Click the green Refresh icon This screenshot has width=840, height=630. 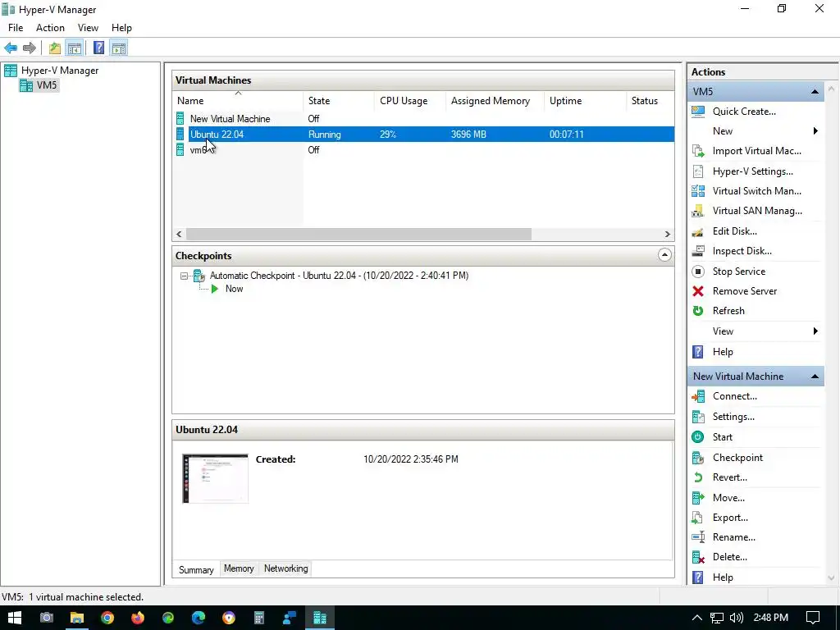point(698,311)
